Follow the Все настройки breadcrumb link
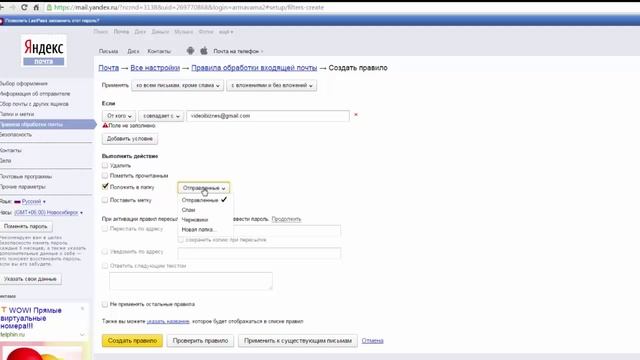 point(155,68)
